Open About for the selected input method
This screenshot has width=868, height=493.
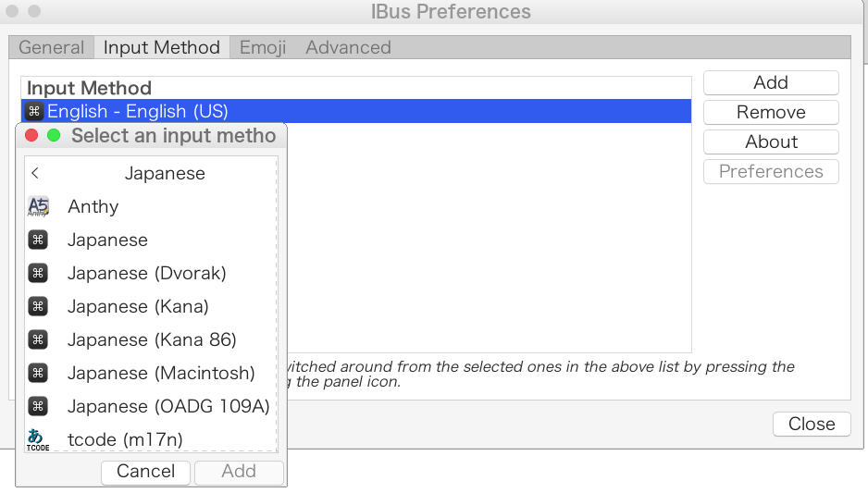point(771,142)
